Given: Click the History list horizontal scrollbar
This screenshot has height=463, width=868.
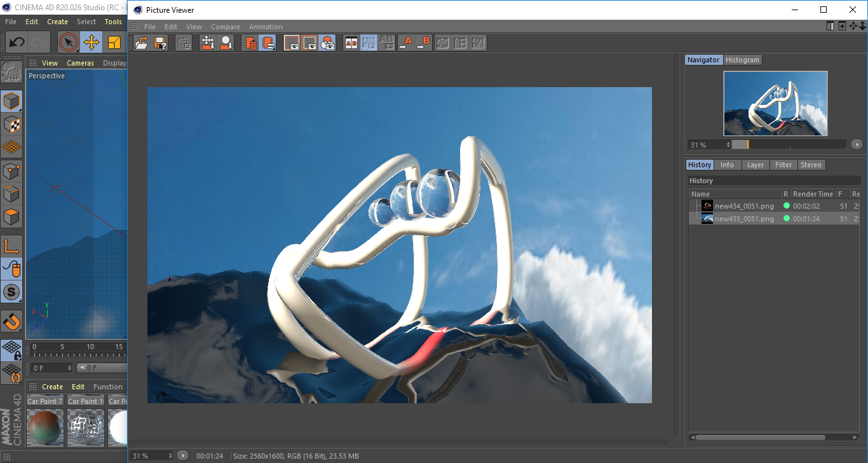Looking at the screenshot, I should 760,438.
